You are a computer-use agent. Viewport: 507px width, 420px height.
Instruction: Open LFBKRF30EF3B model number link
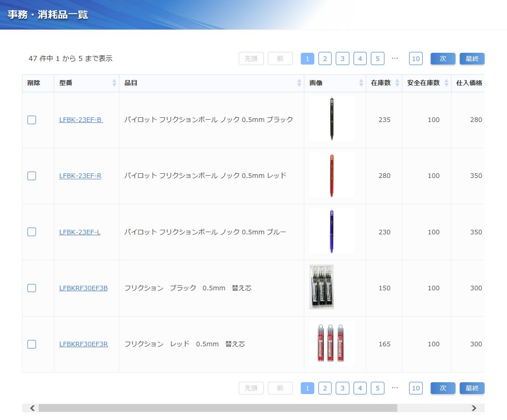pos(83,288)
